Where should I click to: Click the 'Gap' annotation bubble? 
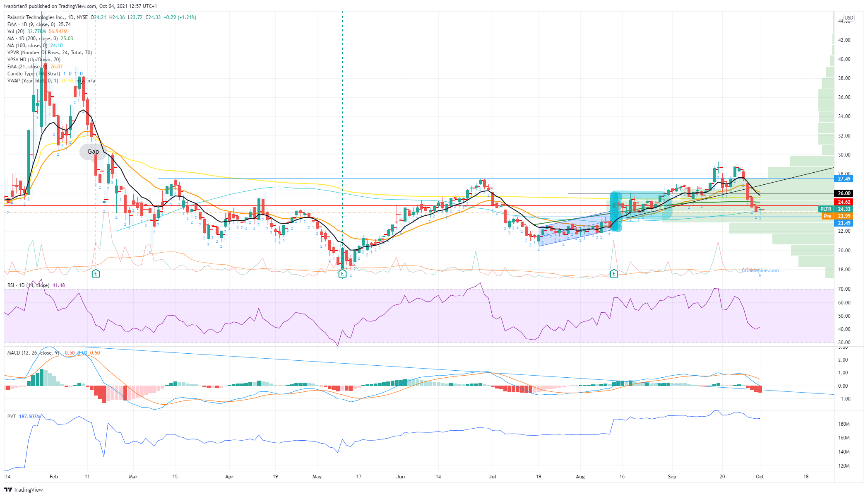pyautogui.click(x=93, y=152)
